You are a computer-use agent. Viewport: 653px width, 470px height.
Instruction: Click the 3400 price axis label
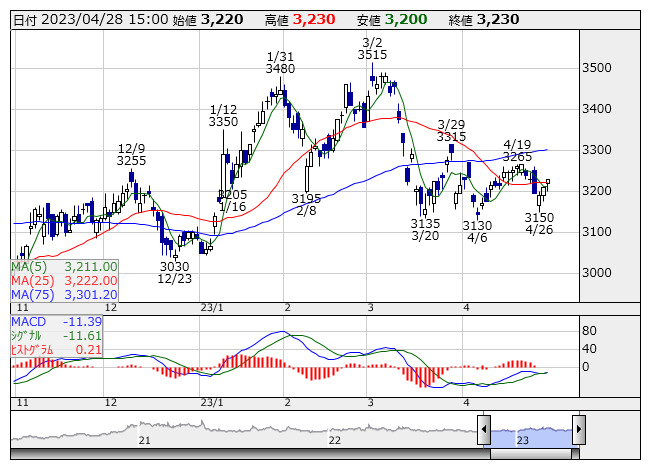coord(597,109)
